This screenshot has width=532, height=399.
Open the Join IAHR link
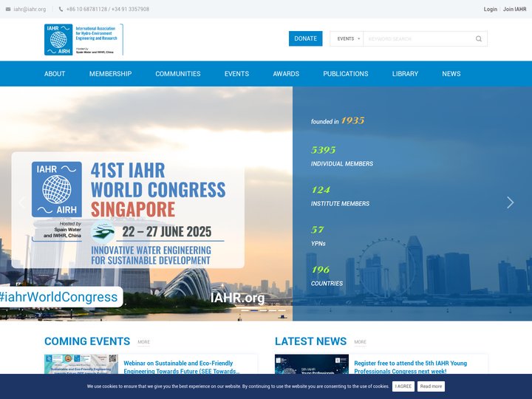point(515,9)
